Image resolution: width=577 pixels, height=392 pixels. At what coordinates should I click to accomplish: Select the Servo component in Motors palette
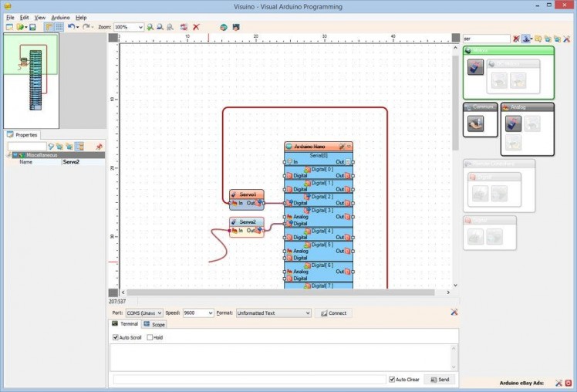476,68
